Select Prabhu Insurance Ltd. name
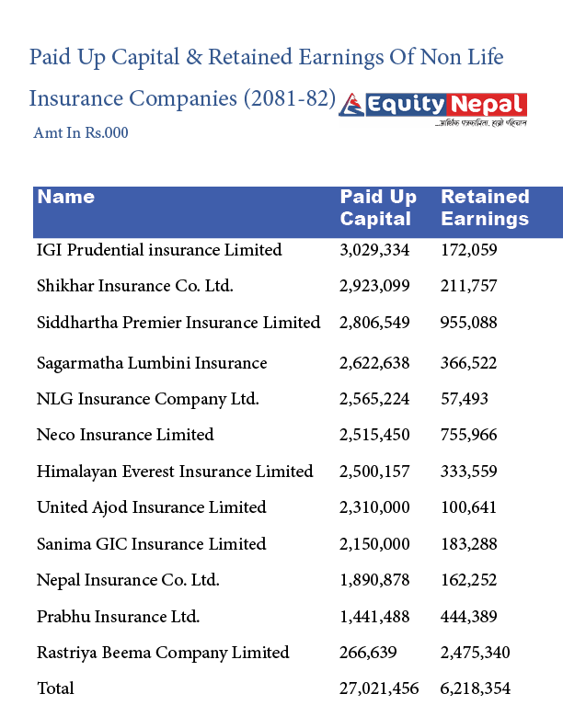Screen dimensions: 563x728 click(119, 617)
